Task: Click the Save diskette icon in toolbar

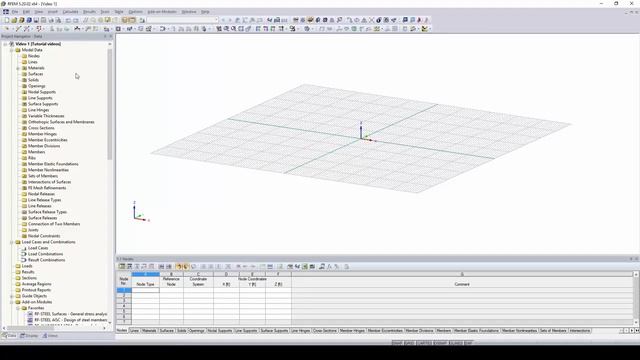Action: tap(36, 20)
